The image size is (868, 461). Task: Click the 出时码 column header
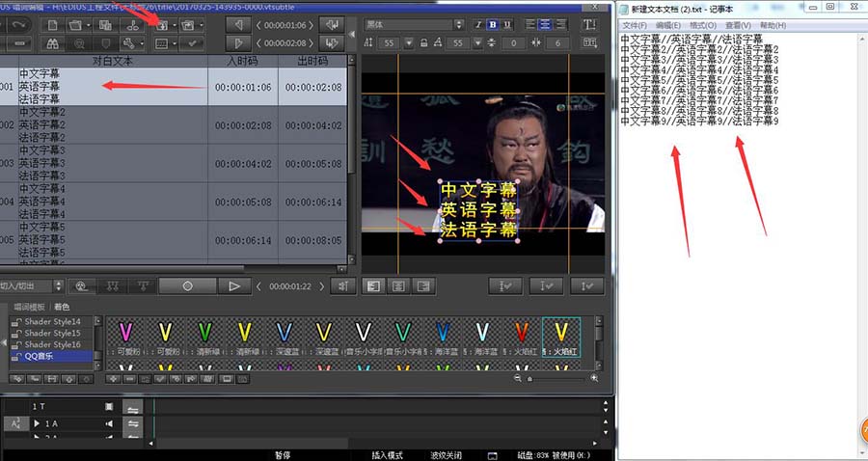(312, 61)
